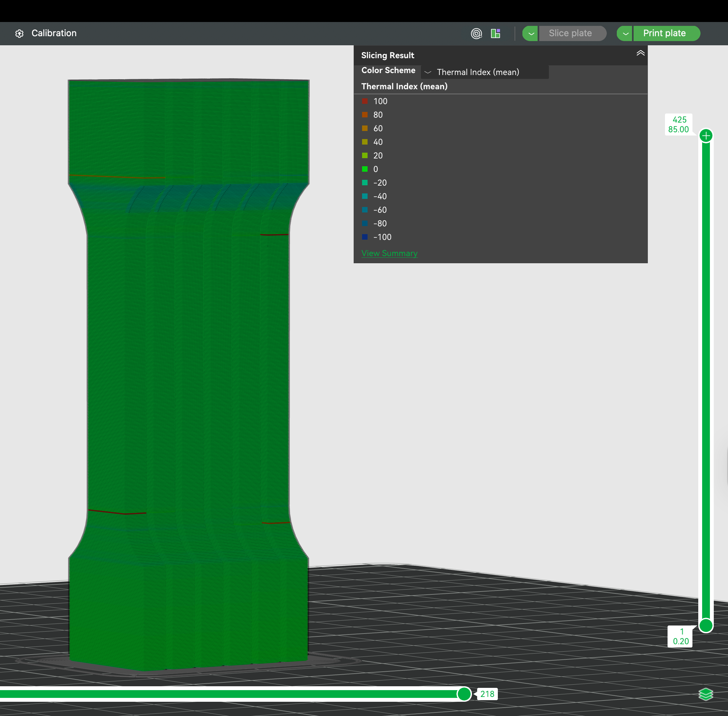The image size is (728, 716).
Task: Click the Slicing Result title
Action: point(388,55)
